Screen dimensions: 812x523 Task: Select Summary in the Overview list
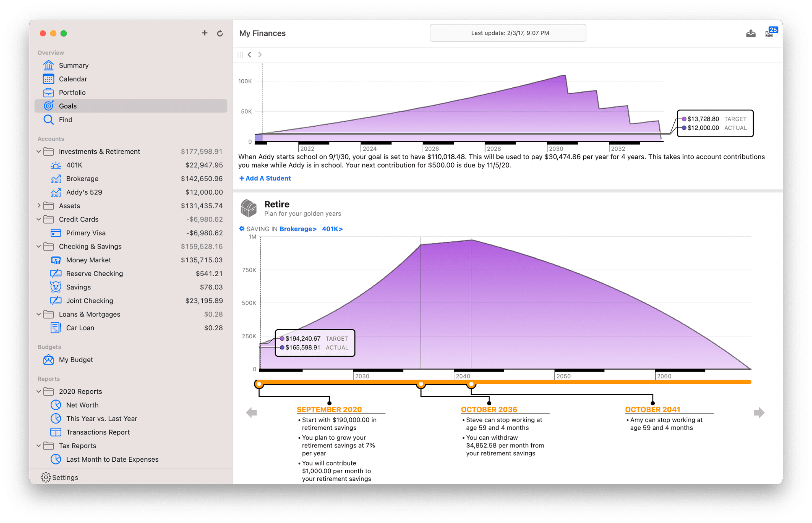131,65
